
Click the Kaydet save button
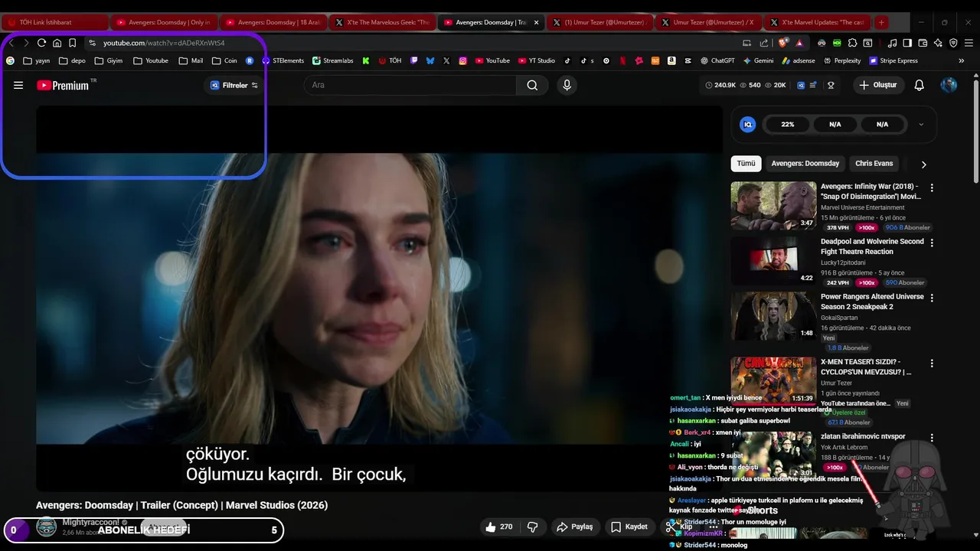629,527
